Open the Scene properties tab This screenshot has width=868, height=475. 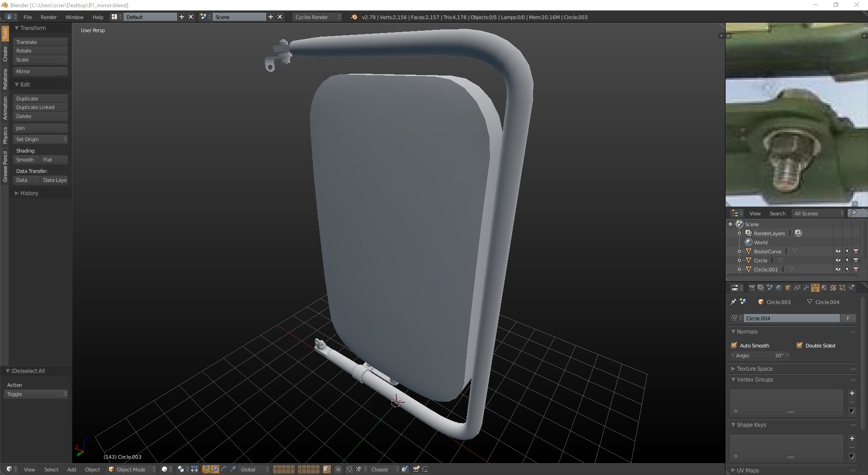click(x=770, y=288)
